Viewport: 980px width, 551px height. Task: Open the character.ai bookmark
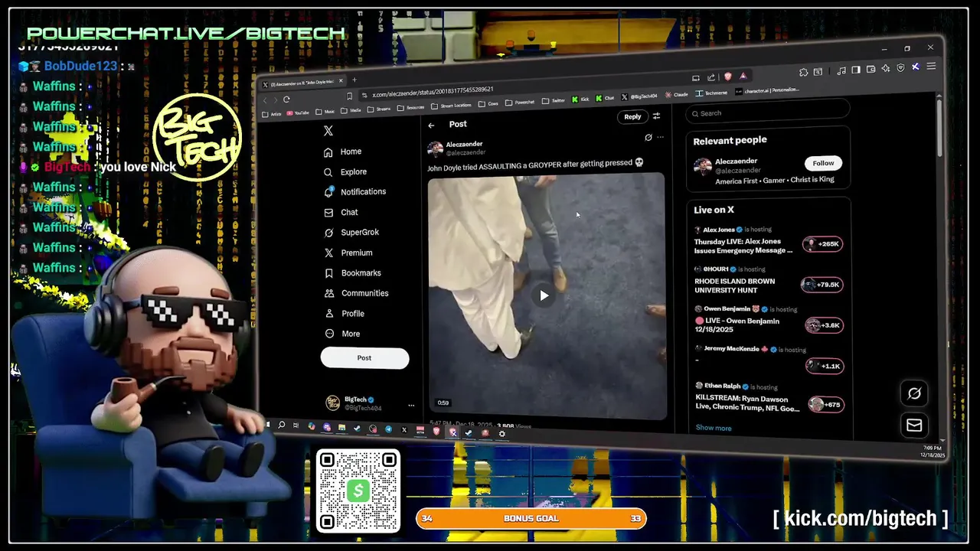767,90
